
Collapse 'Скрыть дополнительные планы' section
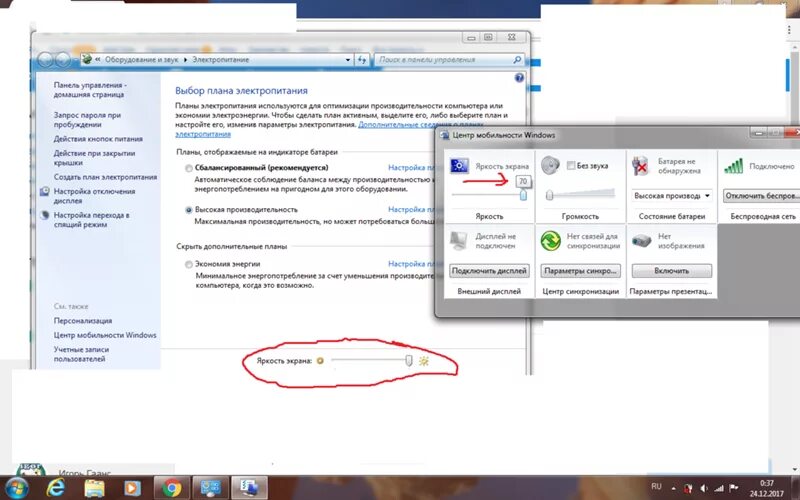point(232,246)
